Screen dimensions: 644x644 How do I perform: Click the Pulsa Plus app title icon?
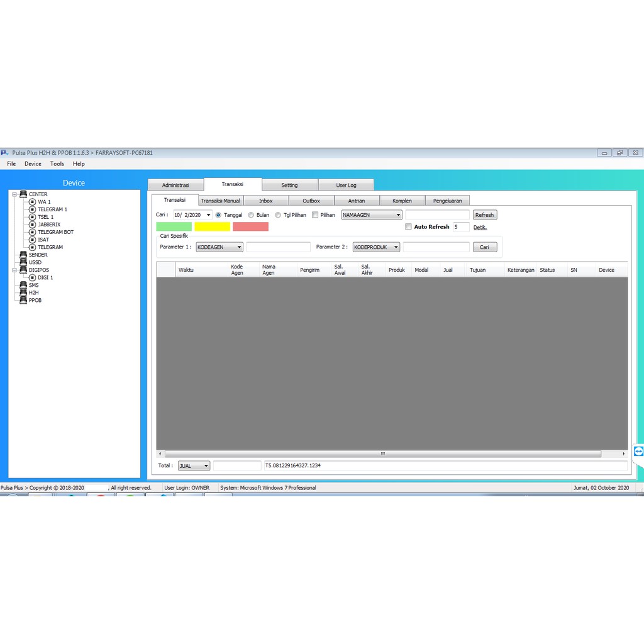point(4,153)
